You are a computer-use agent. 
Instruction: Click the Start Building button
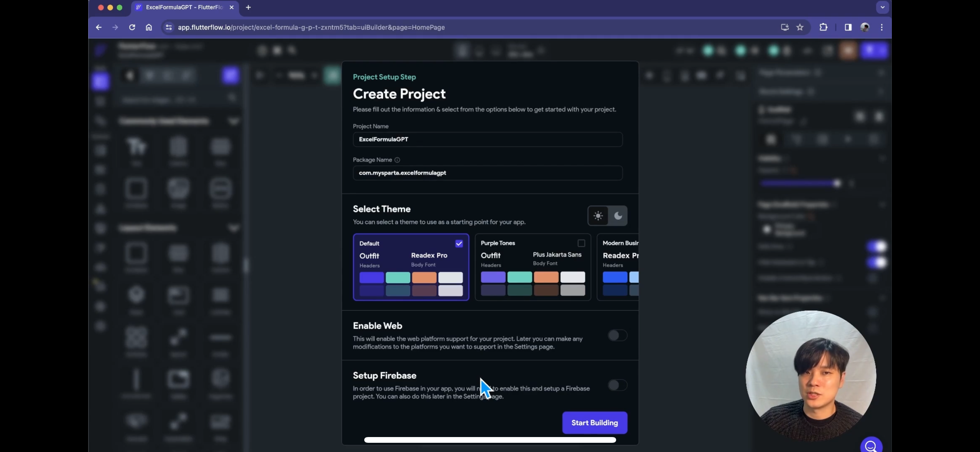tap(595, 422)
